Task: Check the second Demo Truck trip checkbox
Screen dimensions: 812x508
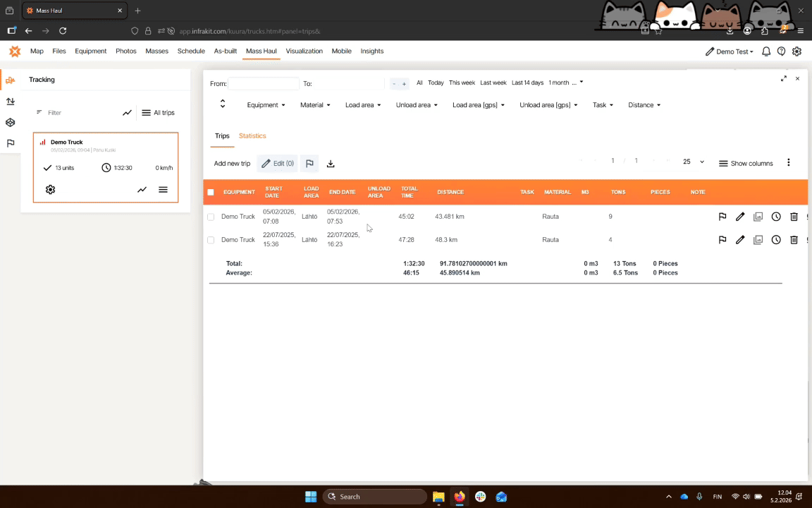Action: 211,240
